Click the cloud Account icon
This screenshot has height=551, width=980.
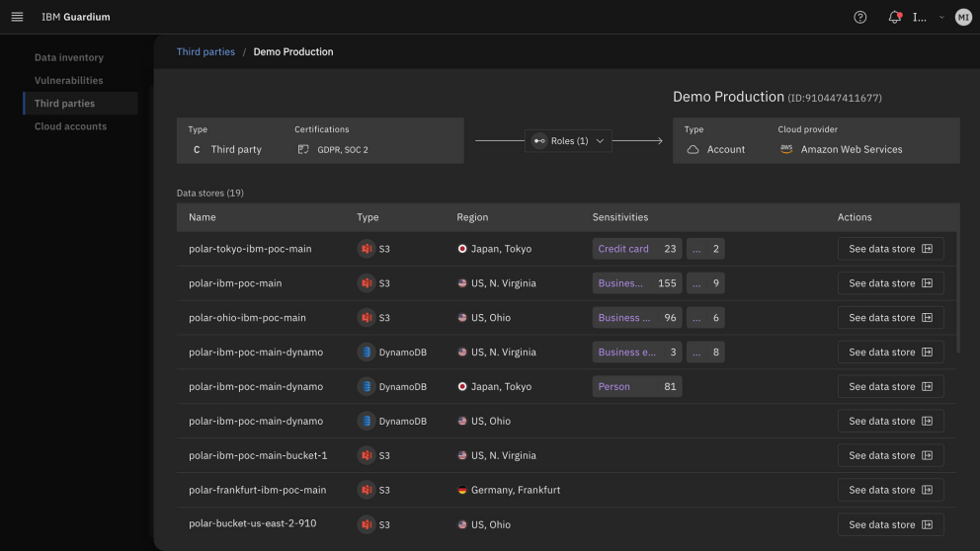point(693,149)
